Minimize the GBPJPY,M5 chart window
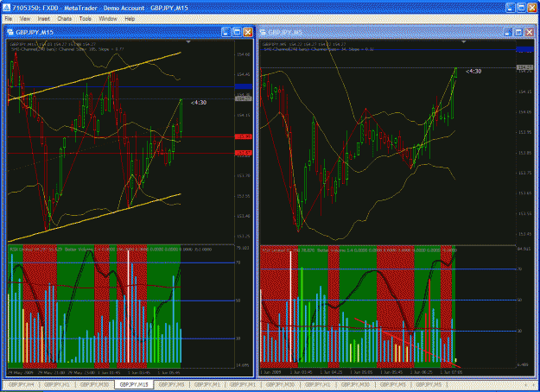This screenshot has width=540, height=392. pos(508,32)
